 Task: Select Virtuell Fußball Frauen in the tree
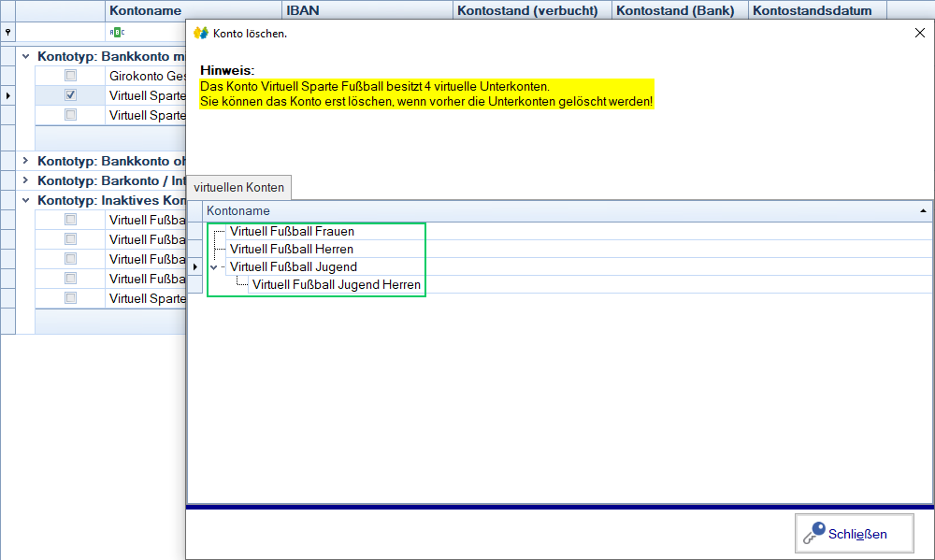coord(292,231)
